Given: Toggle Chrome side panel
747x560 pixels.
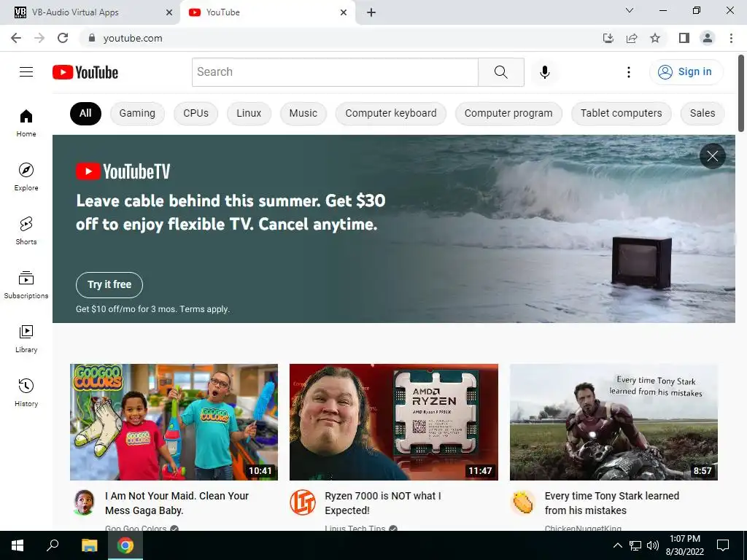Looking at the screenshot, I should click(x=684, y=38).
